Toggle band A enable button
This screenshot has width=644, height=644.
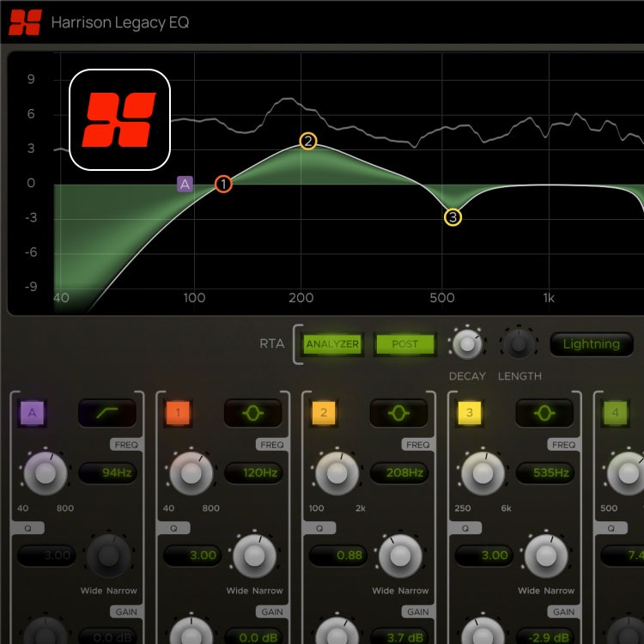coord(33,414)
